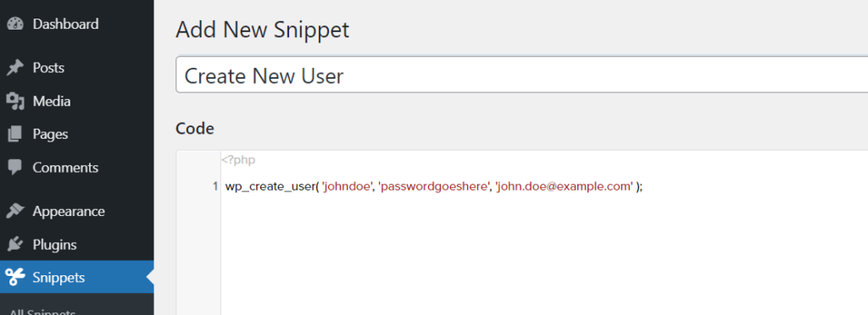Click the Comments speech bubble icon

click(15, 168)
